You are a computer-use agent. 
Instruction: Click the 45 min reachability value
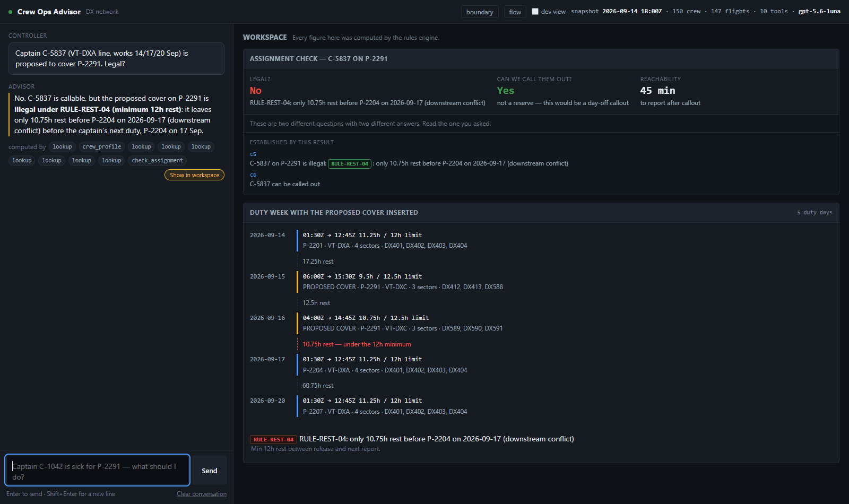click(657, 91)
